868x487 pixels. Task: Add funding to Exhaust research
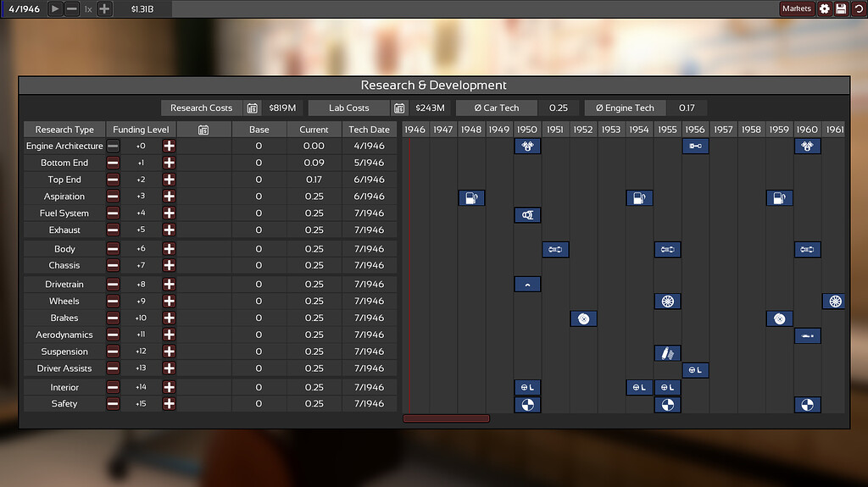170,230
